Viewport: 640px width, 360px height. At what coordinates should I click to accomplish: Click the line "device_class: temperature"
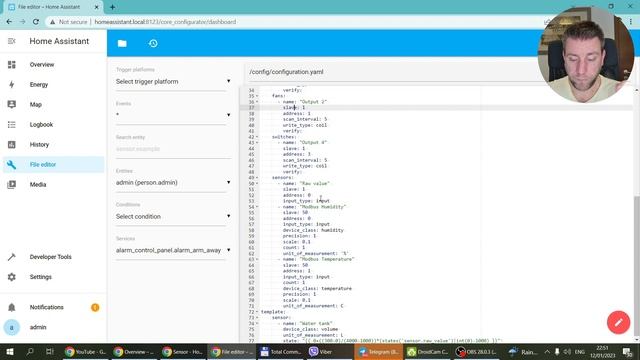(x=317, y=289)
